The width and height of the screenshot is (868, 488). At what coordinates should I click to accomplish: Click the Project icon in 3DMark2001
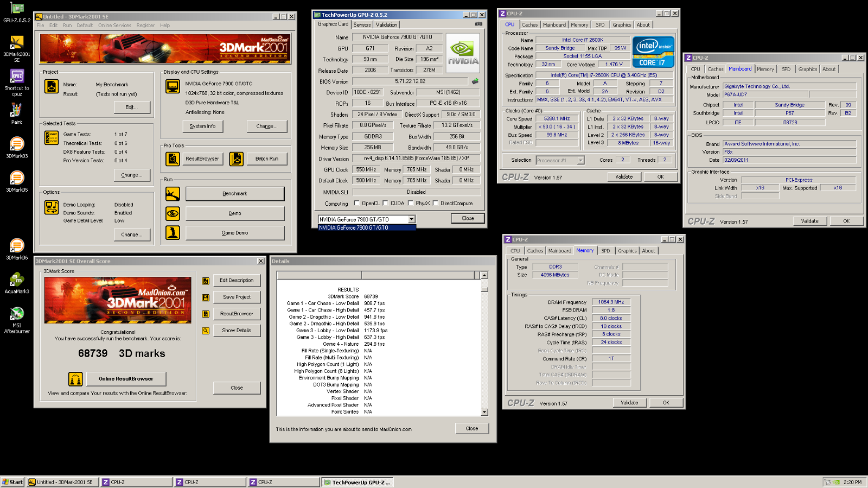tap(52, 86)
